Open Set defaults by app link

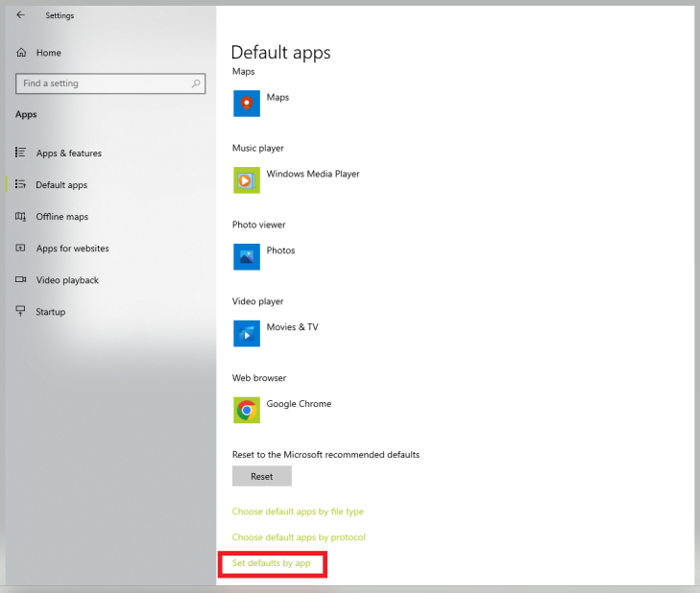click(272, 563)
